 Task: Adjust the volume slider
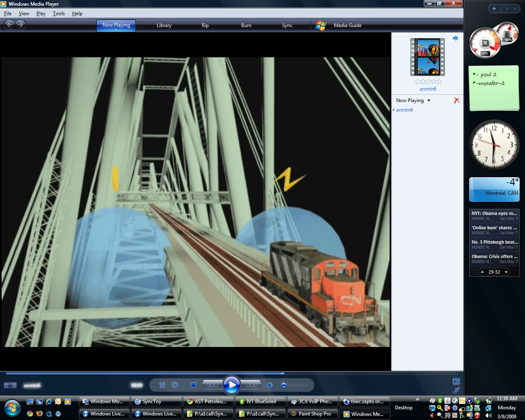coord(294,385)
